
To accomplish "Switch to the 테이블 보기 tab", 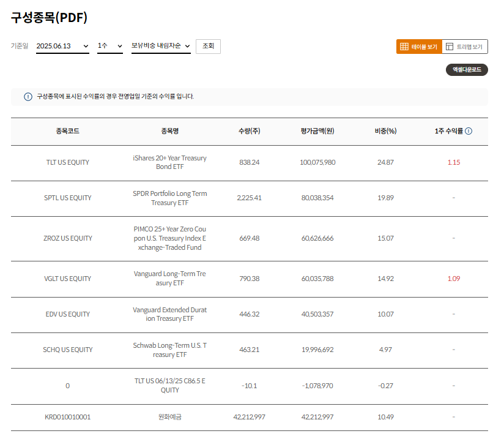I will click(419, 47).
